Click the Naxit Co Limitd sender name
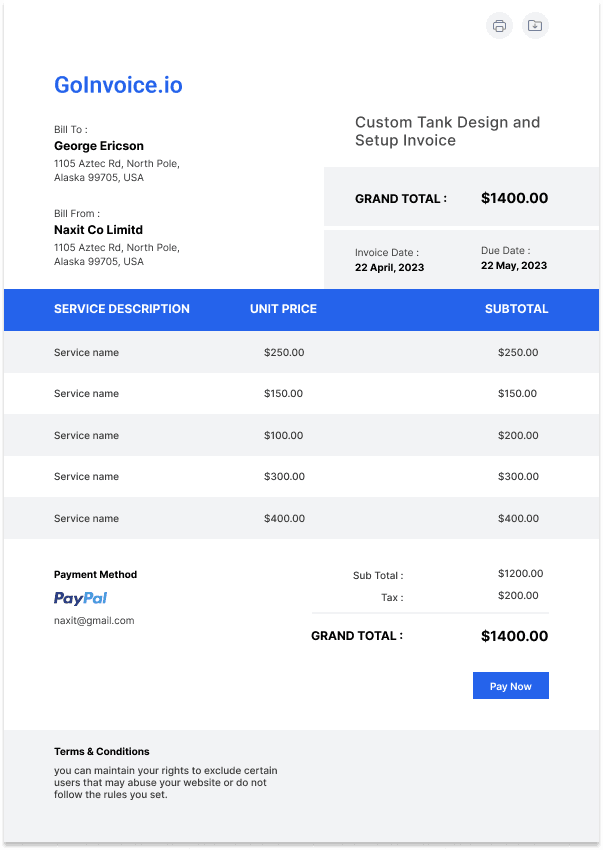Viewport: 603px width, 850px height. [98, 230]
